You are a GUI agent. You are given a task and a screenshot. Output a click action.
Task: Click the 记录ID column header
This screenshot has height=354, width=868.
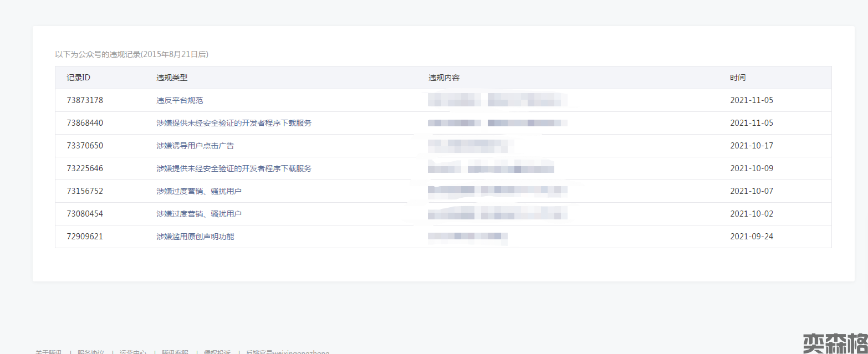coord(79,78)
